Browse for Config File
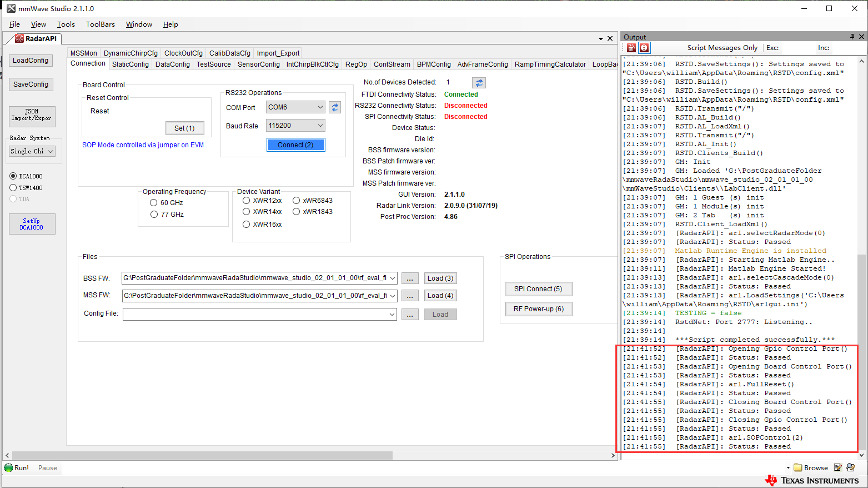Viewport: 868px width, 488px height. (410, 315)
